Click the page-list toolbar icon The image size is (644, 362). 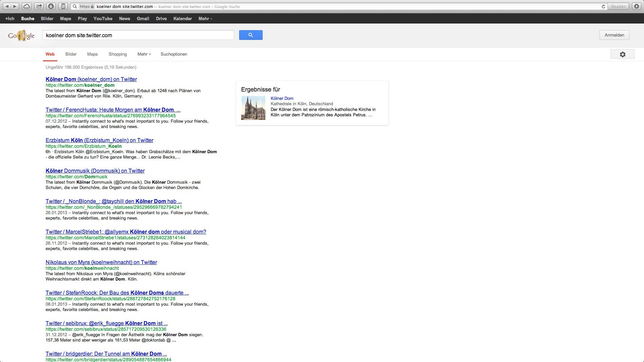coord(63,6)
